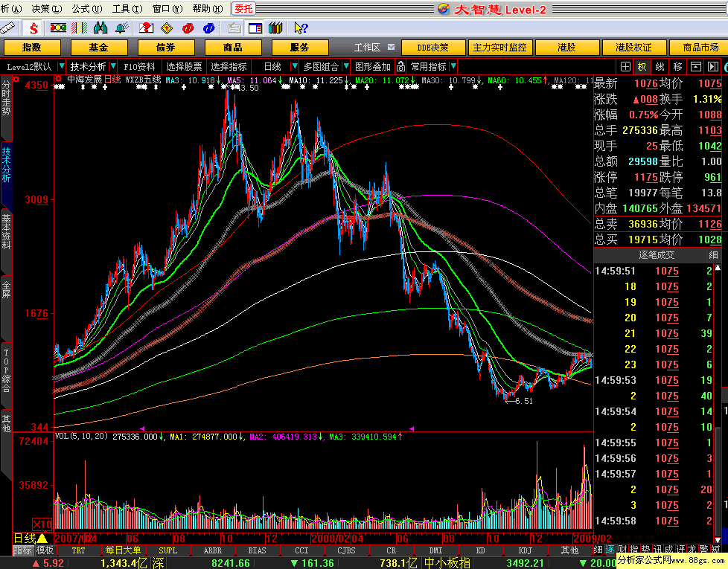Click the red phi symbol icon

coord(188,28)
